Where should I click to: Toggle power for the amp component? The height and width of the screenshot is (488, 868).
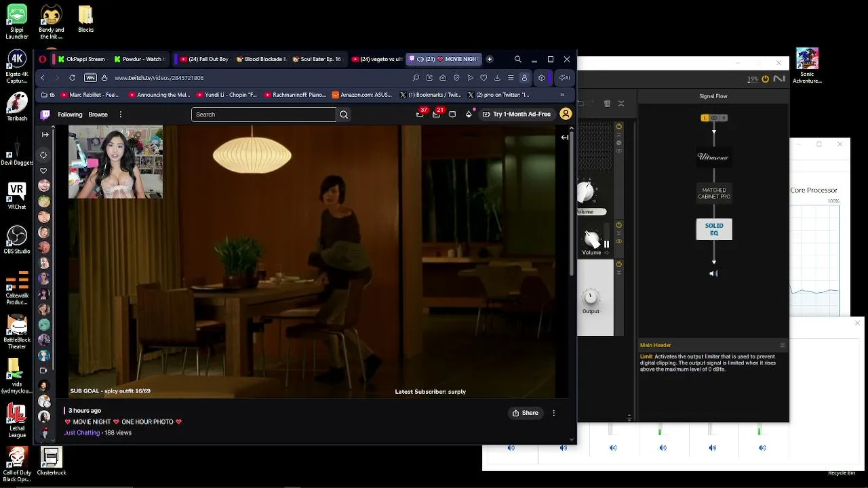tap(618, 127)
